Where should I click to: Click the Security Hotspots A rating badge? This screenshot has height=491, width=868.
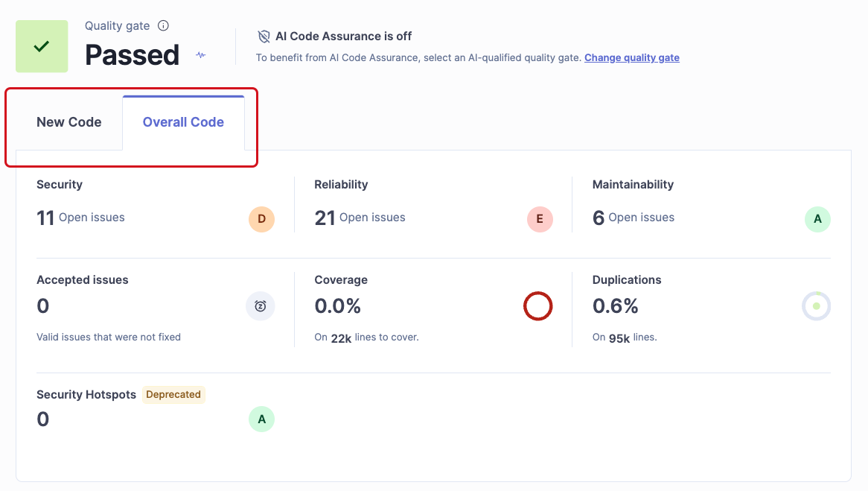[x=262, y=419]
